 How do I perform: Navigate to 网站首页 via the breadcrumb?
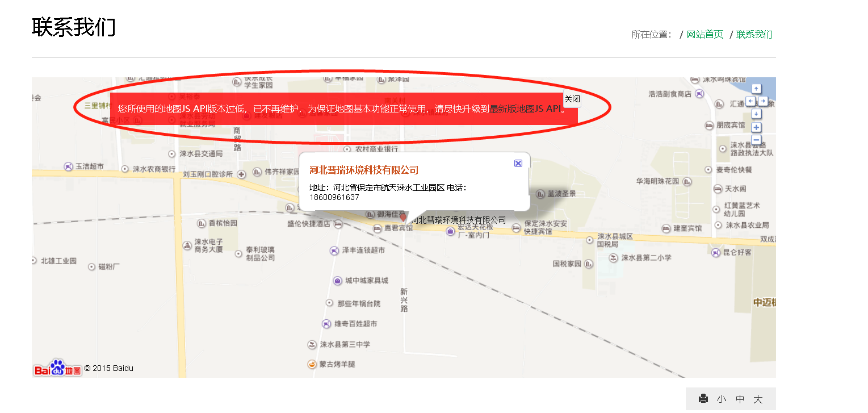(705, 34)
